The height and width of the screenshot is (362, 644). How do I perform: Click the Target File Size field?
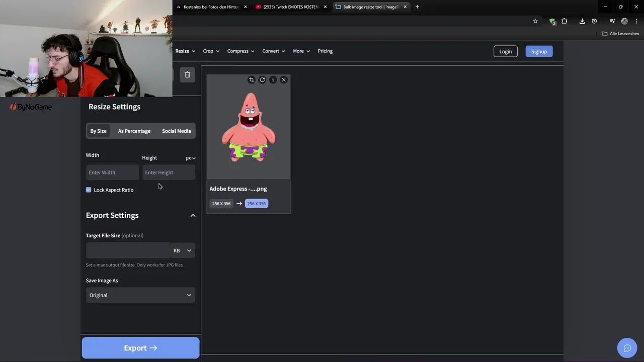click(128, 250)
